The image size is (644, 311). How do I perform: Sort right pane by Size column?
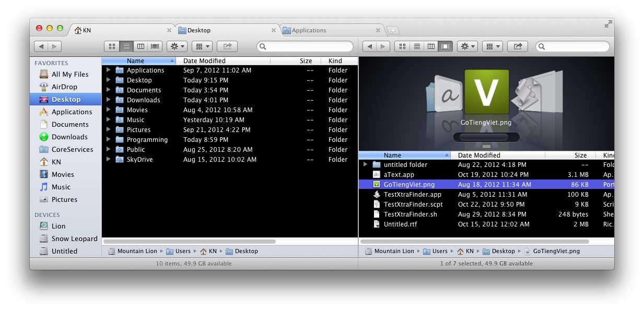point(571,155)
